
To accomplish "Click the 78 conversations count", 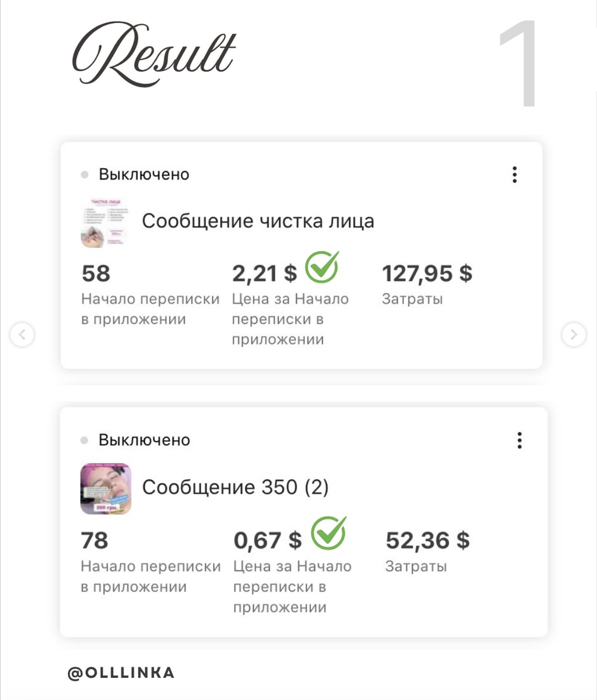I will coord(94,540).
